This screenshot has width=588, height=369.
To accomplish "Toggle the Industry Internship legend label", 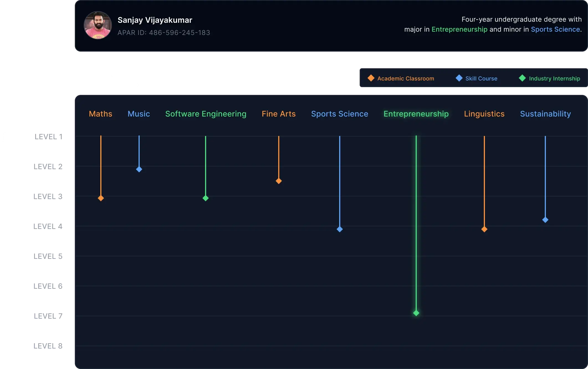I will pyautogui.click(x=554, y=79).
